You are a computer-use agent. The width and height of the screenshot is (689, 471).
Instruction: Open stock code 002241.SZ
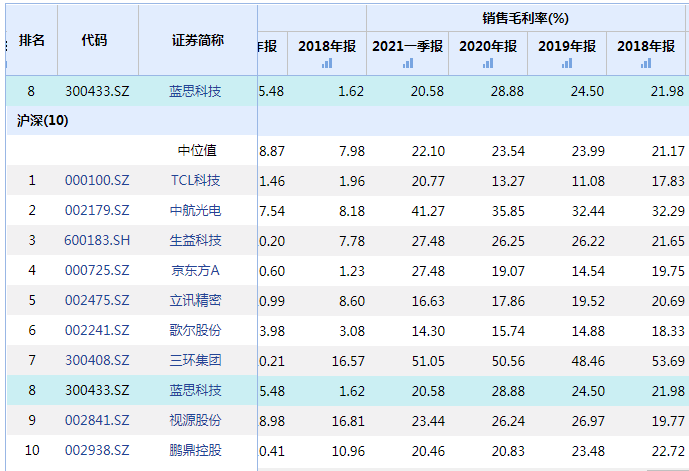tap(97, 330)
